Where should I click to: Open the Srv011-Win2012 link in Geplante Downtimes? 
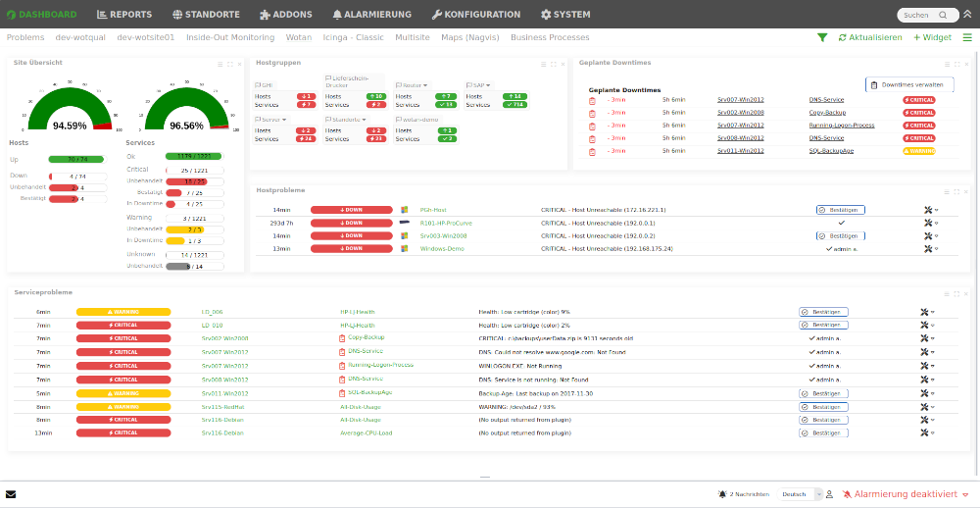click(740, 151)
